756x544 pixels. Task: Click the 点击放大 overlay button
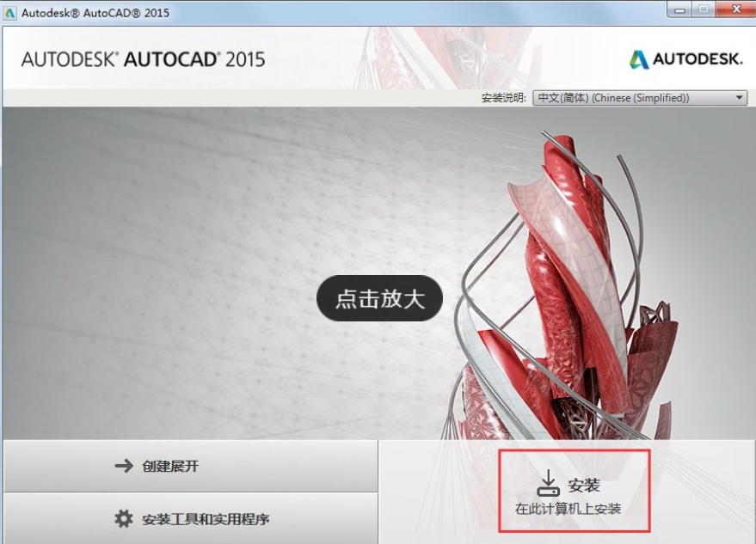tap(379, 298)
